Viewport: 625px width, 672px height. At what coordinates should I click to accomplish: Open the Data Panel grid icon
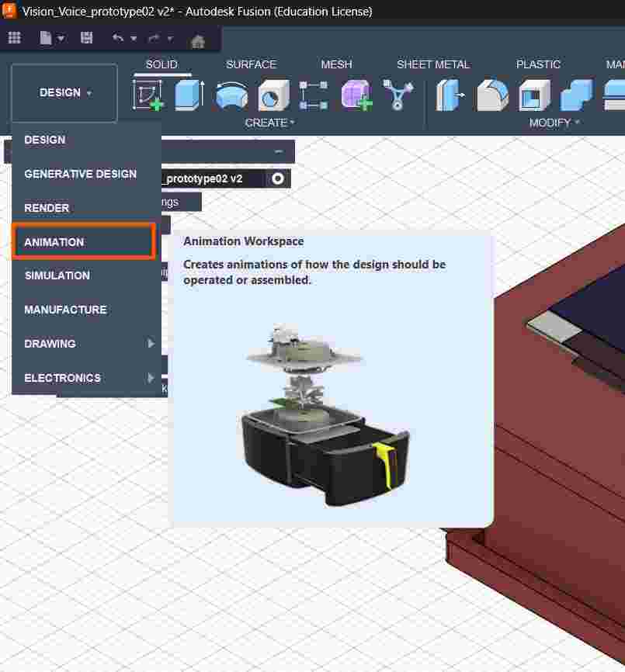tap(14, 38)
